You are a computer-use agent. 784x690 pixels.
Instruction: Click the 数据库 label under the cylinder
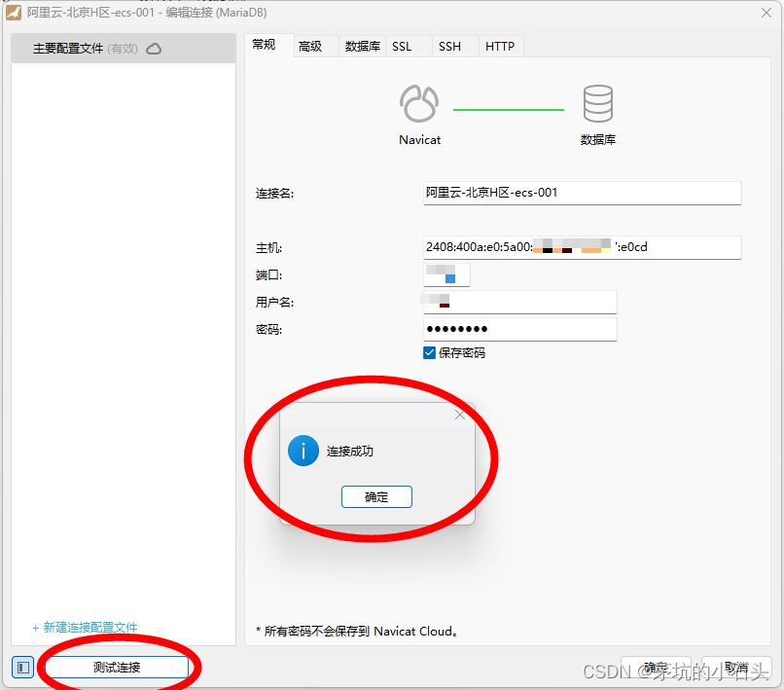point(597,139)
